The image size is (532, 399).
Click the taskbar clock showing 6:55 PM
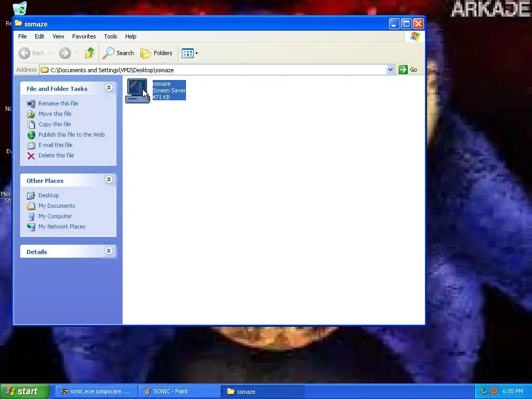coord(513,392)
